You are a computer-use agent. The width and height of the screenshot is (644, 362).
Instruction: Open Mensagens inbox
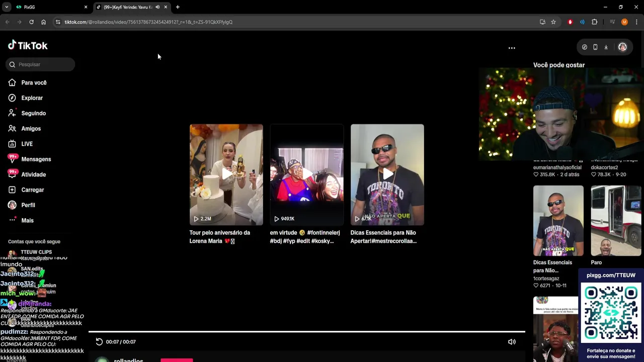(x=36, y=159)
